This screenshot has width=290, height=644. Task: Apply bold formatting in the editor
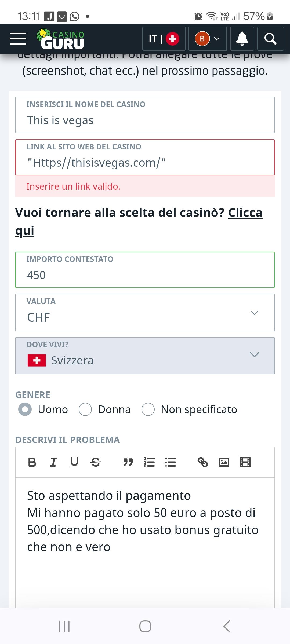[32, 462]
